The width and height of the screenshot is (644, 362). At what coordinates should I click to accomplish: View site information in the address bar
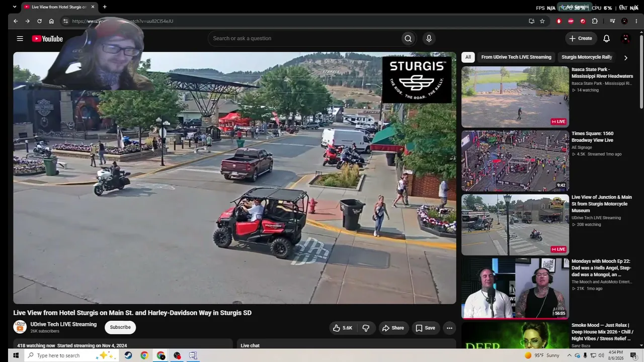click(x=65, y=21)
